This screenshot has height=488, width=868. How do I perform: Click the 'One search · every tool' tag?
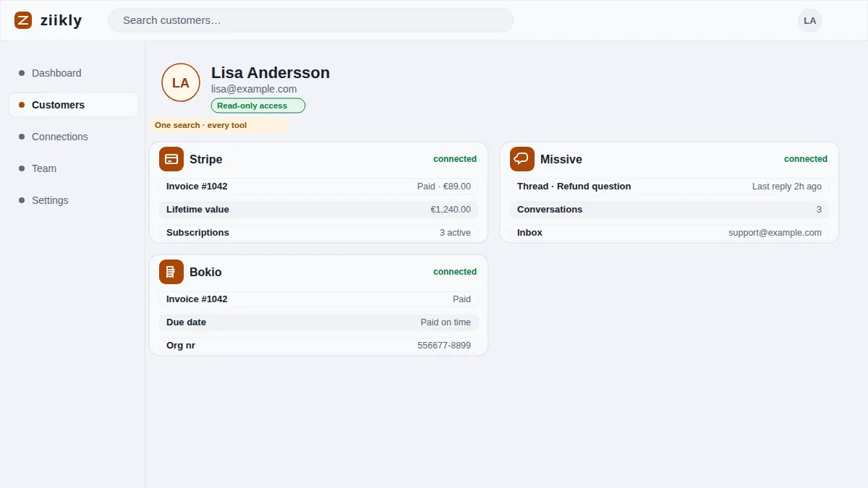[219, 125]
